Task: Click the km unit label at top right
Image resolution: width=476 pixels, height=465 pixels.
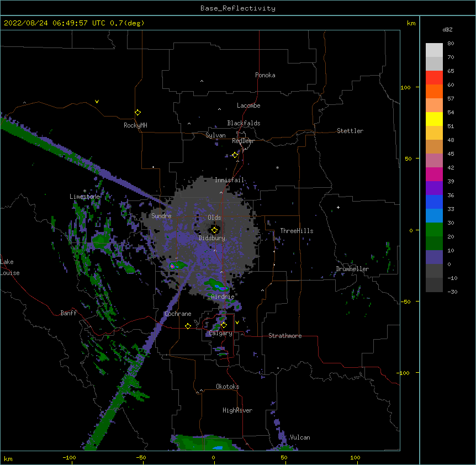Action: pyautogui.click(x=411, y=23)
